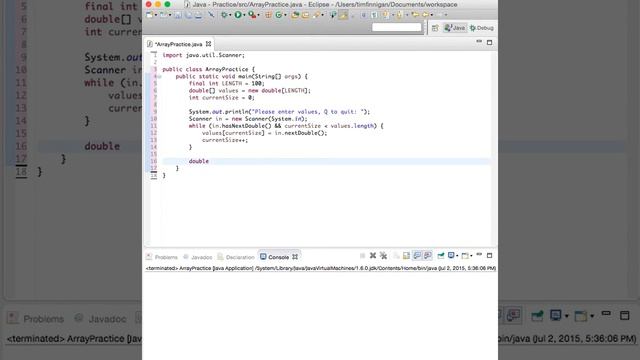This screenshot has height=360, width=640.
Task: Open the Search dropdown arrow
Action: click(x=322, y=15)
